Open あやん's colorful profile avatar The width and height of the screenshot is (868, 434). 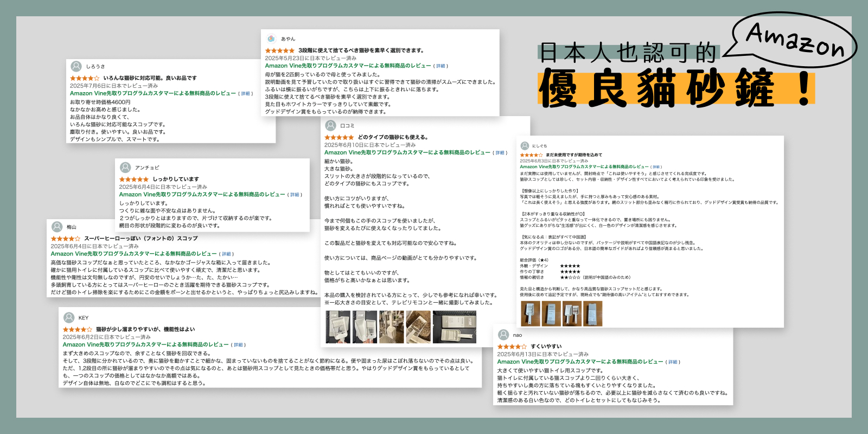[x=271, y=39]
